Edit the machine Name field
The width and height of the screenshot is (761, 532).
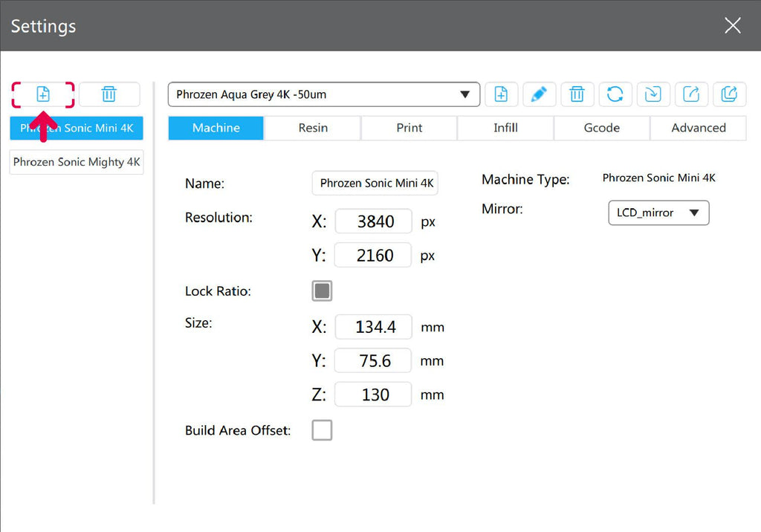[375, 183]
